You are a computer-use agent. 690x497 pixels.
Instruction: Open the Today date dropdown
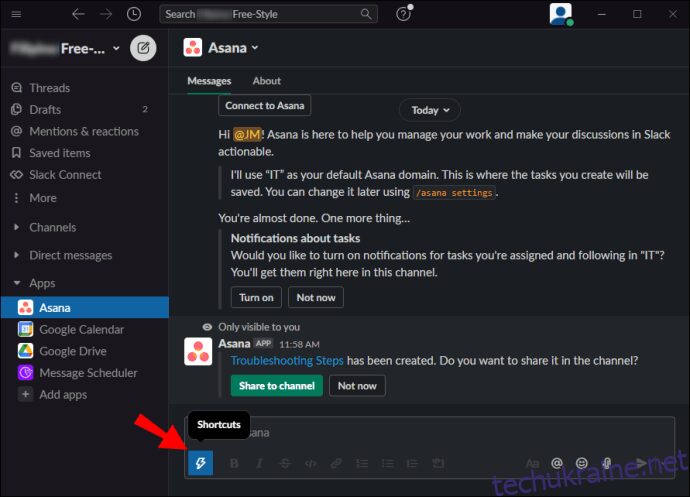point(430,110)
